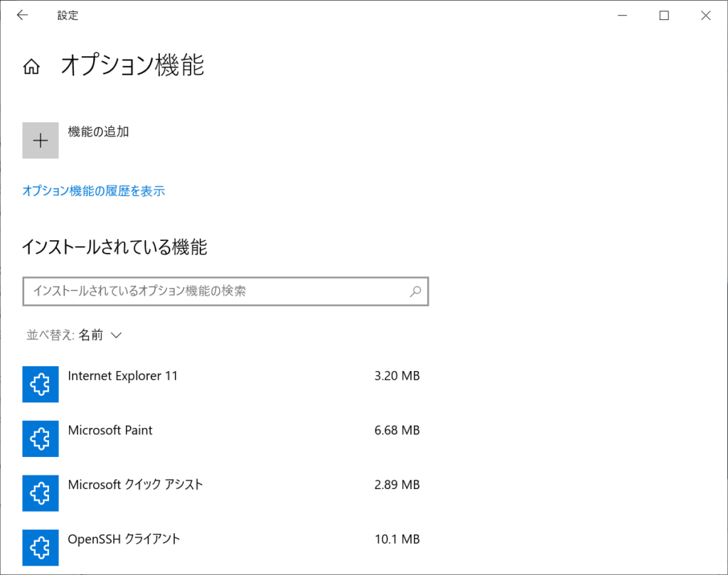Click the 機能の追加 label
This screenshot has height=575, width=728.
tap(98, 131)
